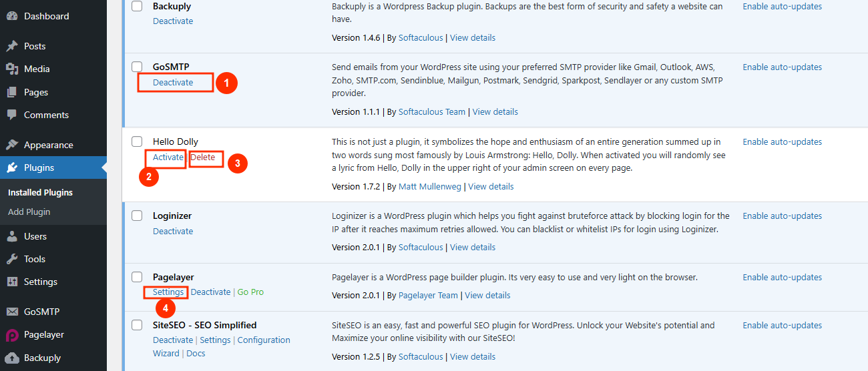This screenshot has height=371, width=868.
Task: Check the Pagelayer plugin checkbox
Action: (137, 277)
